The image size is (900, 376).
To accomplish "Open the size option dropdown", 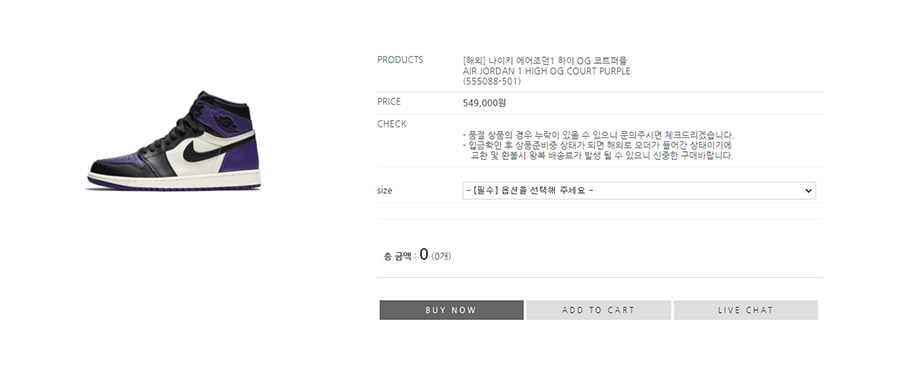I will (639, 191).
